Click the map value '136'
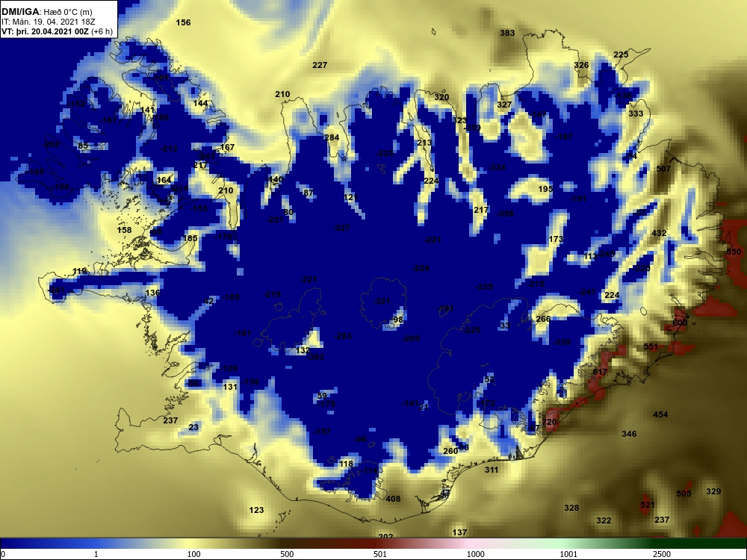 click(152, 293)
